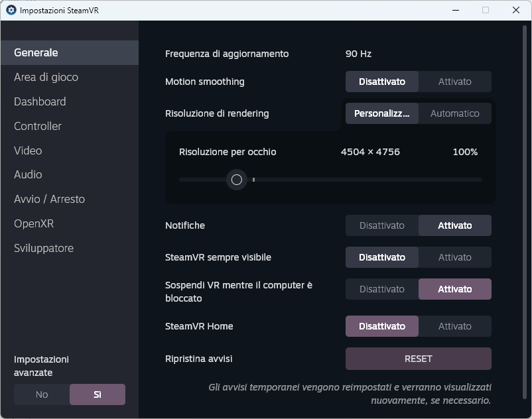Set Risoluzione di rendering to Automatico
Image resolution: width=532 pixels, height=419 pixels.
point(454,113)
